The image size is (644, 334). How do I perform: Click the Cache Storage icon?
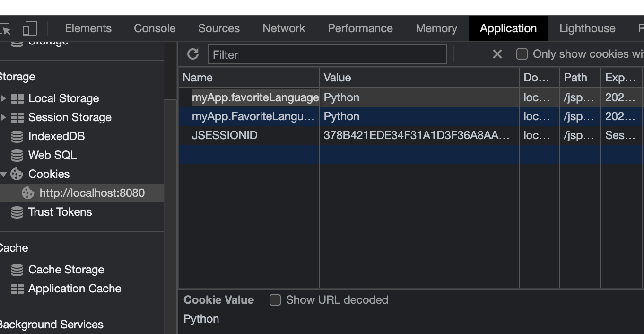pyautogui.click(x=17, y=270)
